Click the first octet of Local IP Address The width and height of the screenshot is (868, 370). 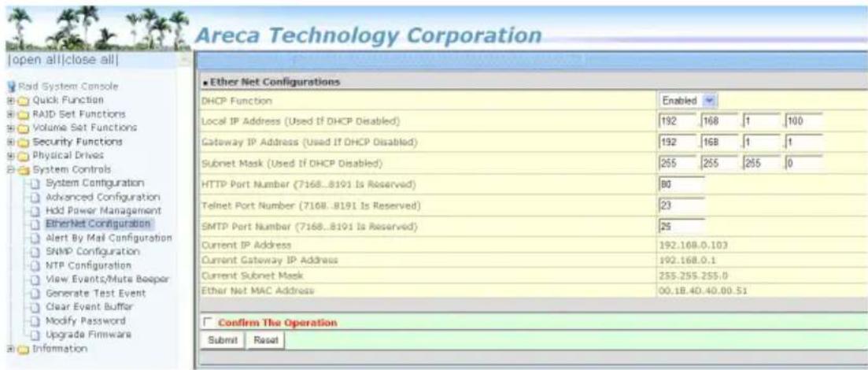(677, 120)
